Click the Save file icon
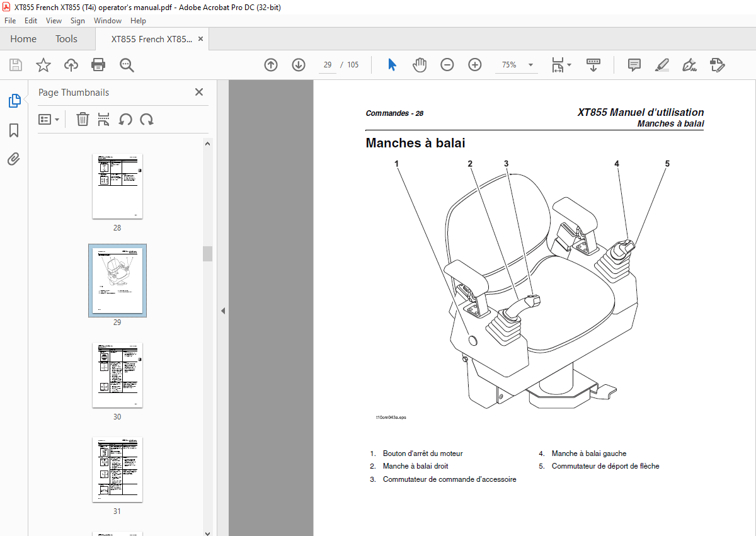The image size is (756, 536). click(x=16, y=65)
